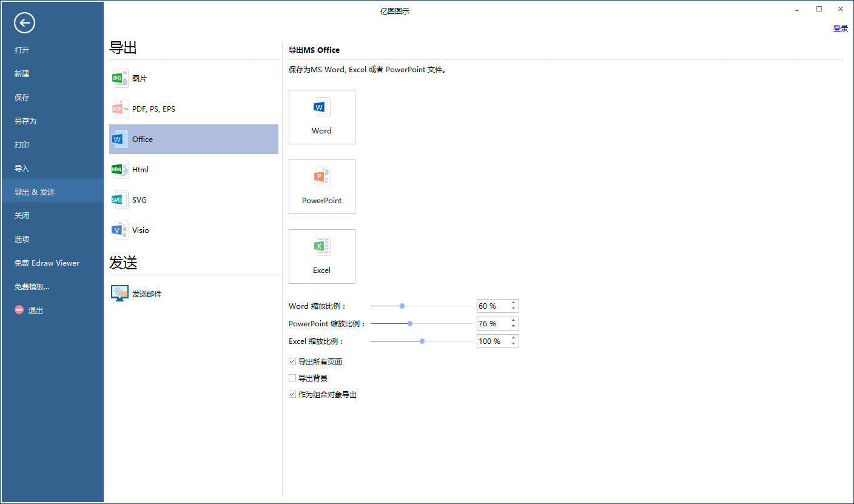
Task: Minimize the 亿图图示 window
Action: (797, 9)
